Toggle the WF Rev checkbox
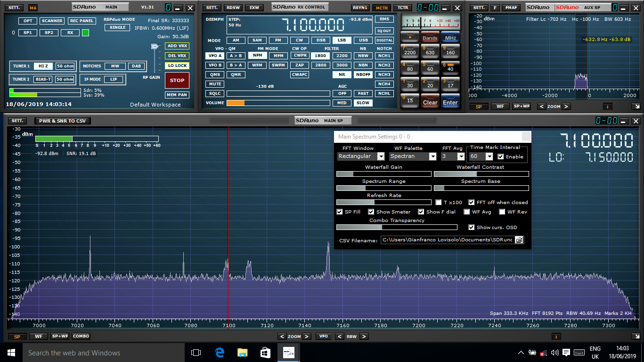This screenshot has width=644, height=362. [x=502, y=212]
